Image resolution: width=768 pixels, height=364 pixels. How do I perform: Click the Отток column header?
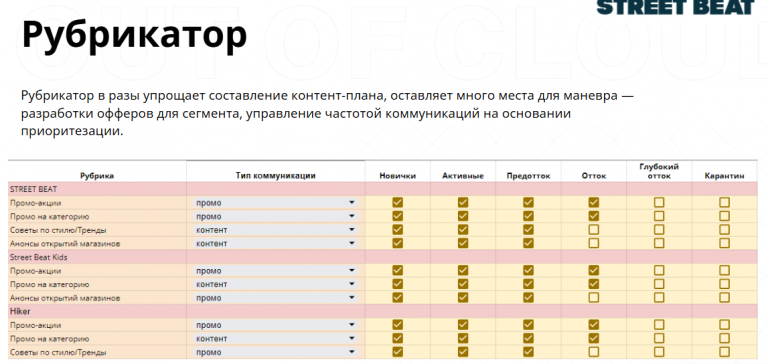[594, 176]
